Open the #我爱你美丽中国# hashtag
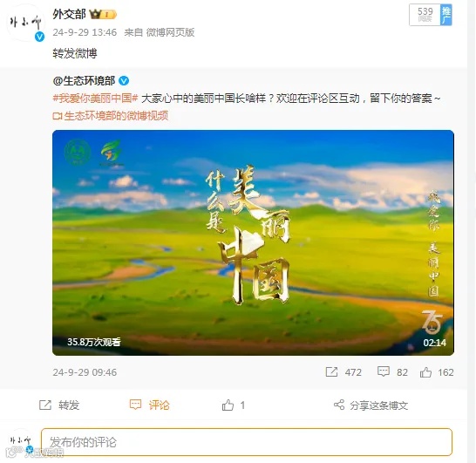The image size is (476, 463). pos(95,99)
